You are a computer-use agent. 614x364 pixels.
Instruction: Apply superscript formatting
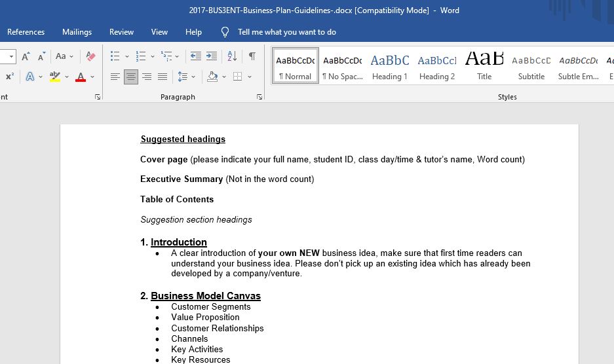click(10, 77)
